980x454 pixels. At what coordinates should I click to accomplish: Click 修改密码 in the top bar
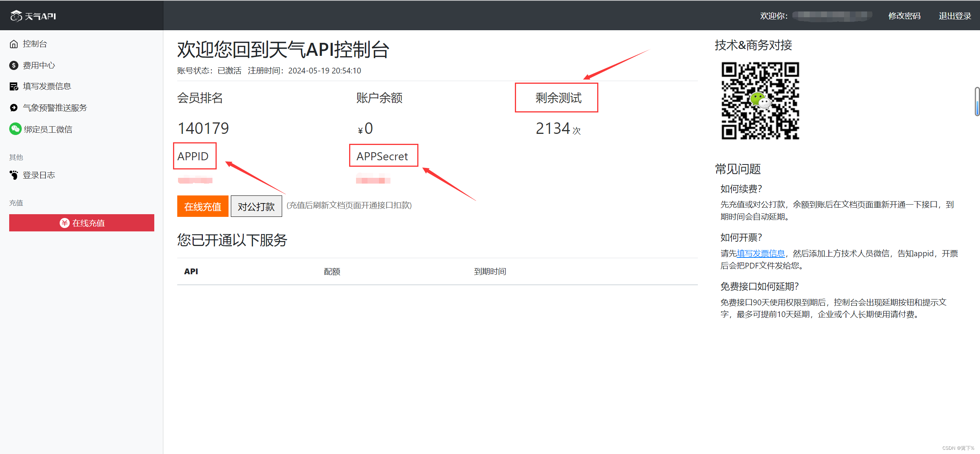tap(904, 16)
